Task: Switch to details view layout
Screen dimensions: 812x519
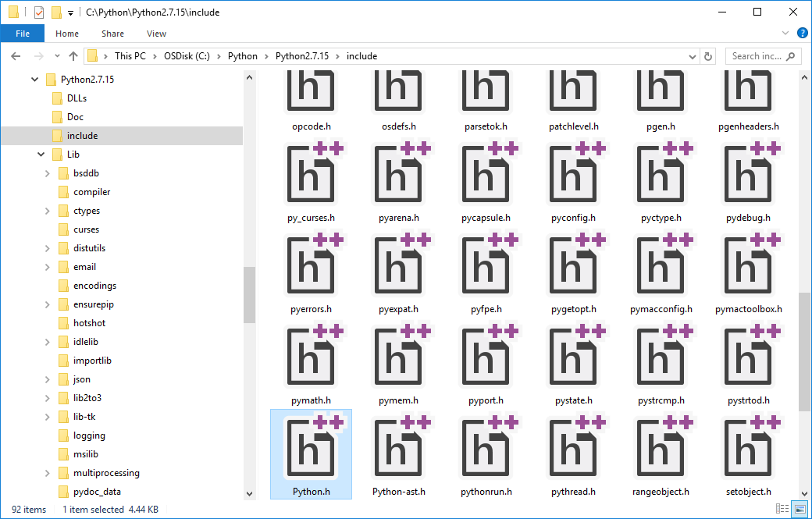Action: (783, 509)
